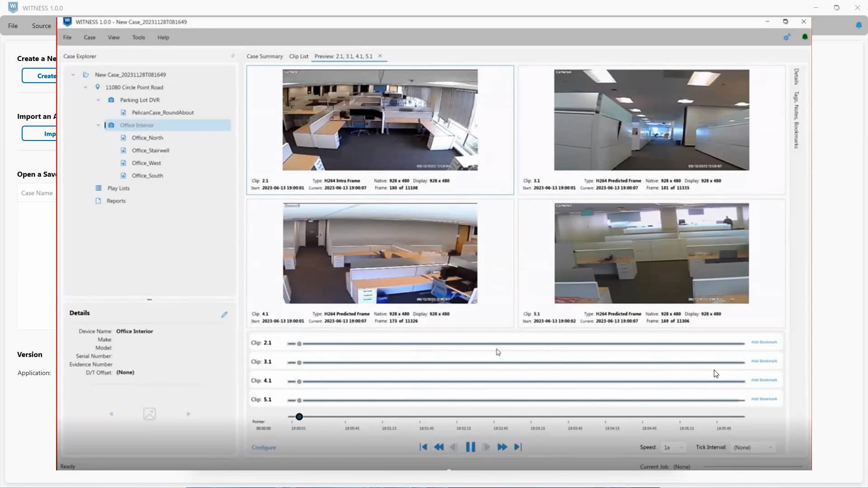Image resolution: width=868 pixels, height=488 pixels.
Task: Click the edit pencil icon in Details panel
Action: click(224, 314)
